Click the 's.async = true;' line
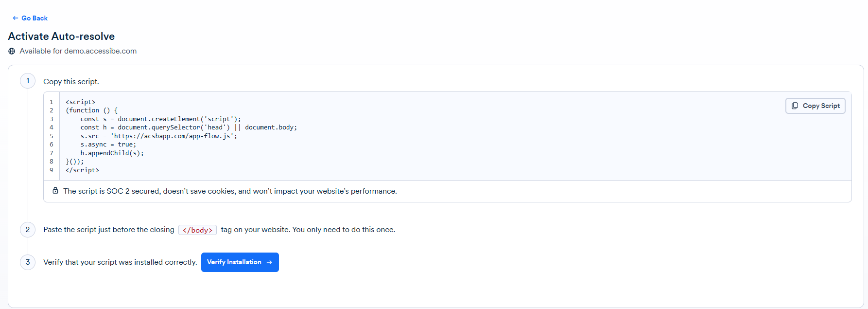 coord(108,145)
